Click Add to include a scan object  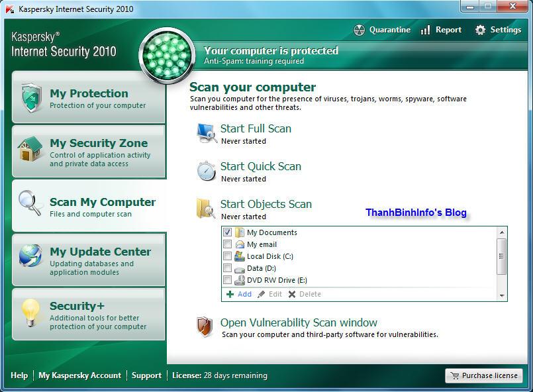click(x=244, y=294)
